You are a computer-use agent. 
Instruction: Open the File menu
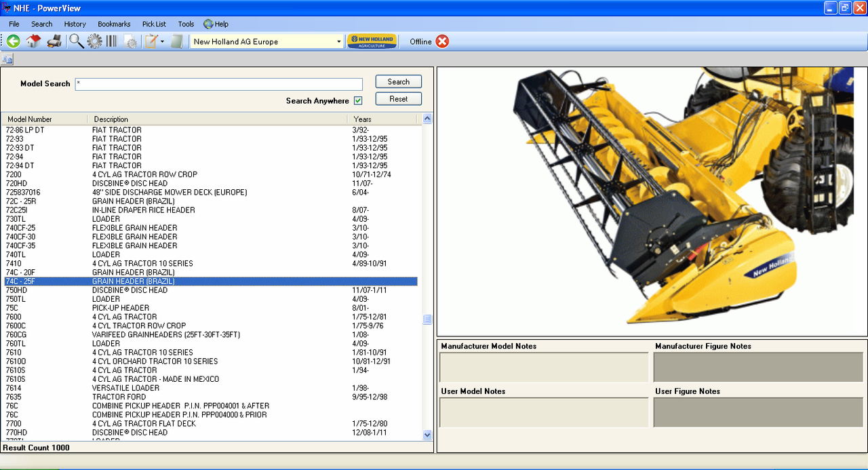(x=14, y=24)
